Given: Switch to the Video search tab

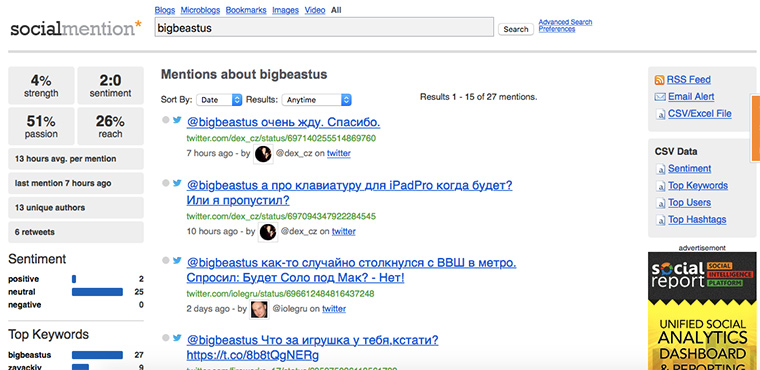Looking at the screenshot, I should tap(315, 10).
